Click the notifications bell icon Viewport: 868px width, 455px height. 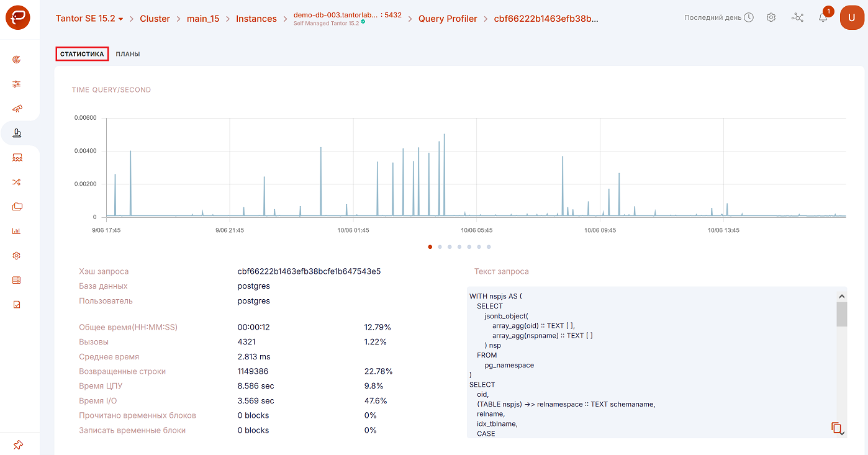tap(823, 18)
